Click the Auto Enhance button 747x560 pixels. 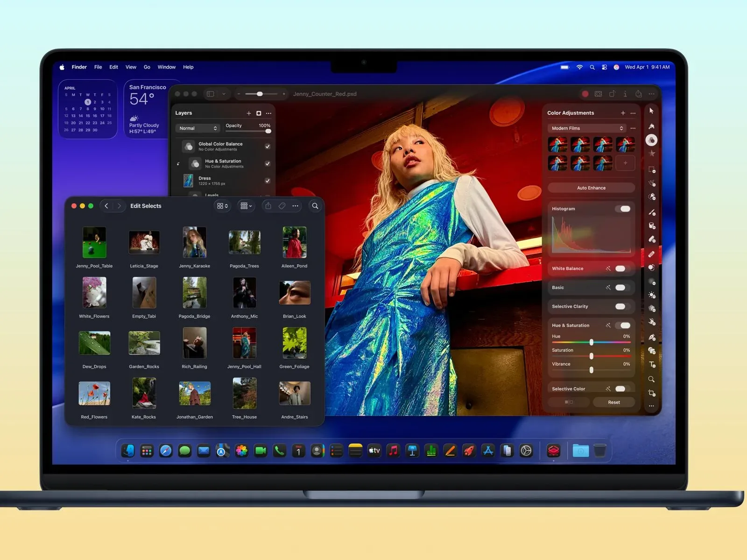click(591, 188)
